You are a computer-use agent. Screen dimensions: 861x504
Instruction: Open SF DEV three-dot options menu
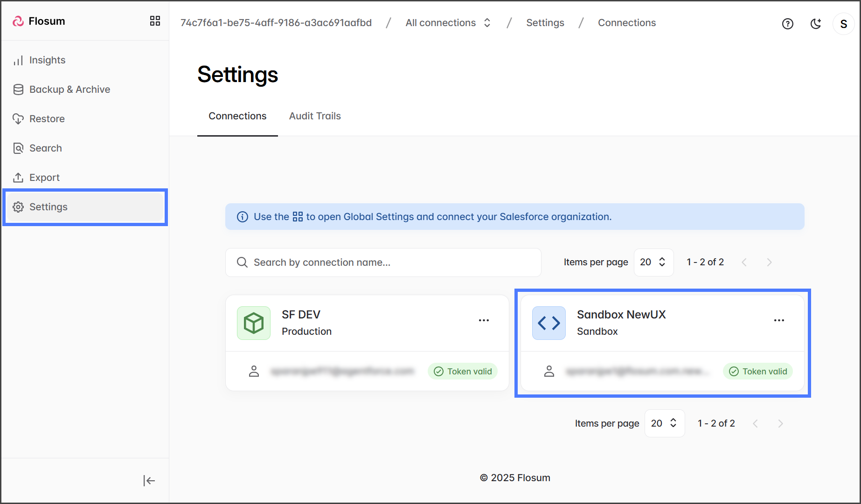pyautogui.click(x=484, y=320)
